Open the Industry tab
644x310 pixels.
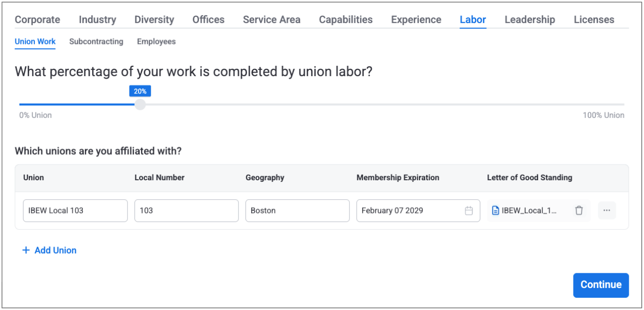97,20
